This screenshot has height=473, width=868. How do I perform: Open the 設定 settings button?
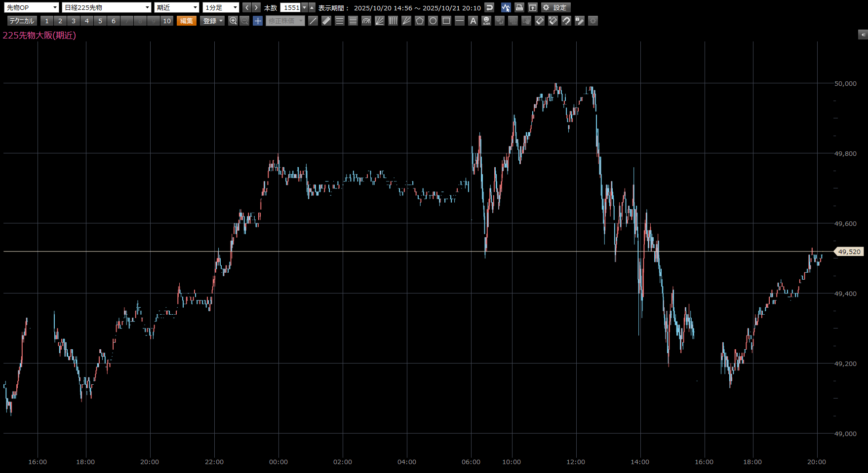point(555,7)
